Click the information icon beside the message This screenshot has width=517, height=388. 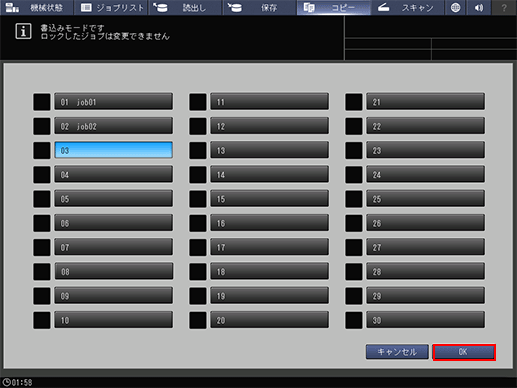coord(23,31)
